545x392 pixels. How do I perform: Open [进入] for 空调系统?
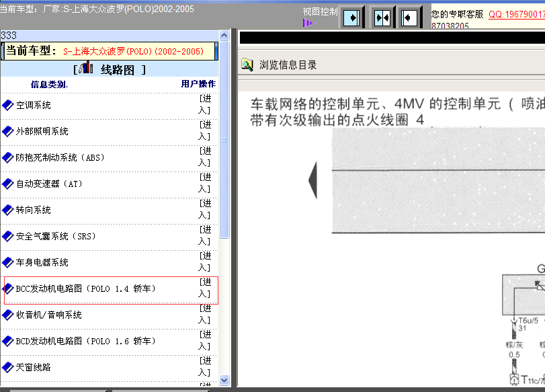coord(205,104)
